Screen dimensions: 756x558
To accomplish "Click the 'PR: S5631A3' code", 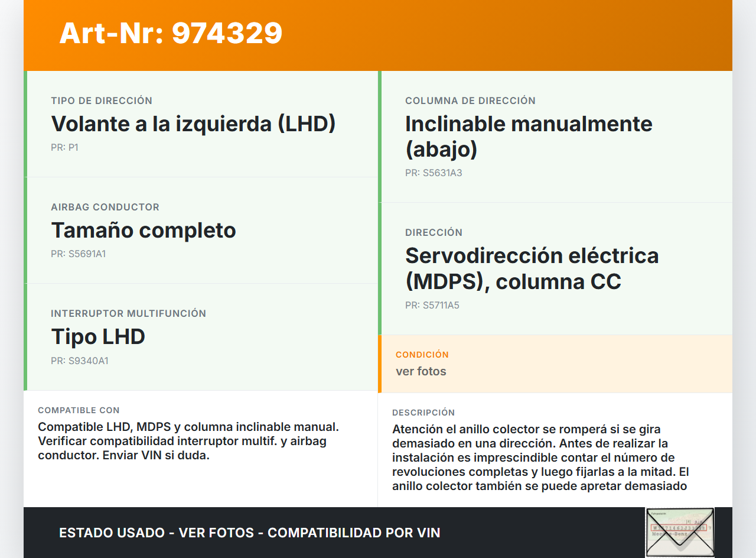I will point(434,173).
